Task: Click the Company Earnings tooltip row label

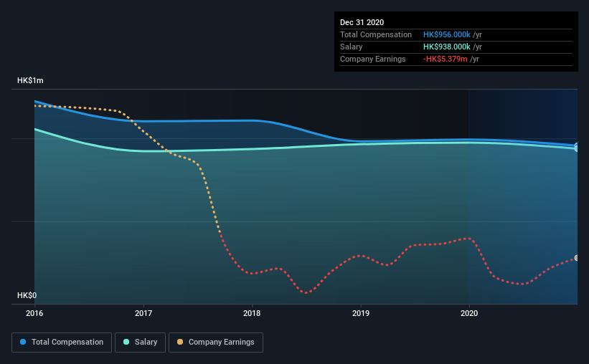Action: pos(372,59)
